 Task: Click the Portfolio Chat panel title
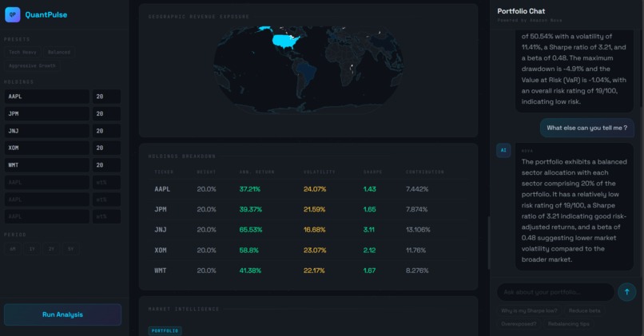[x=521, y=11]
